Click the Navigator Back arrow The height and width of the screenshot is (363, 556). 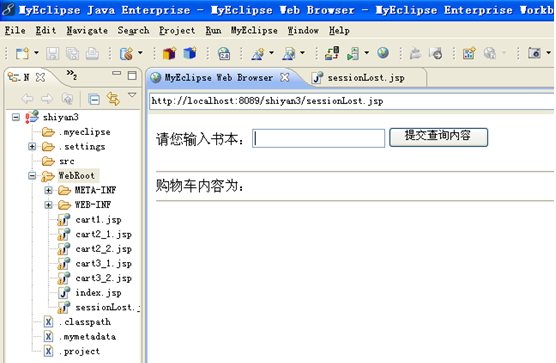click(28, 99)
